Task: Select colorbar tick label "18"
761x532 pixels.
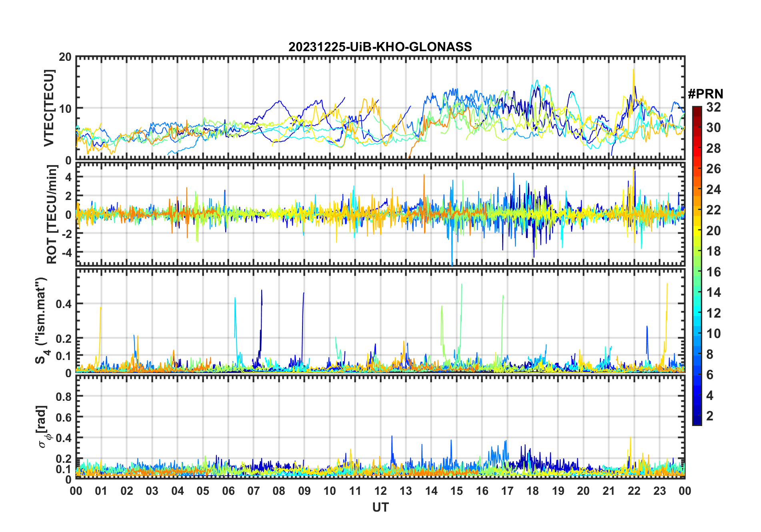Action: [x=713, y=251]
